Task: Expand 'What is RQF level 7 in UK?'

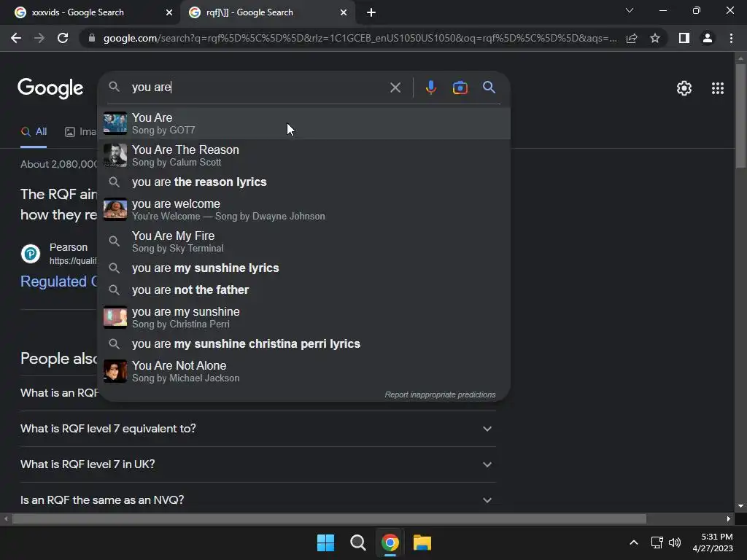Action: point(258,464)
